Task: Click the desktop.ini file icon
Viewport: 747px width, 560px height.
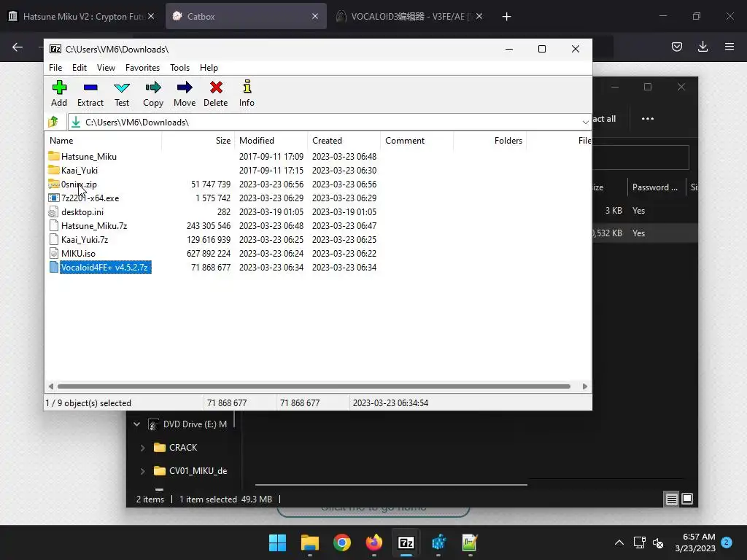Action: pyautogui.click(x=54, y=212)
